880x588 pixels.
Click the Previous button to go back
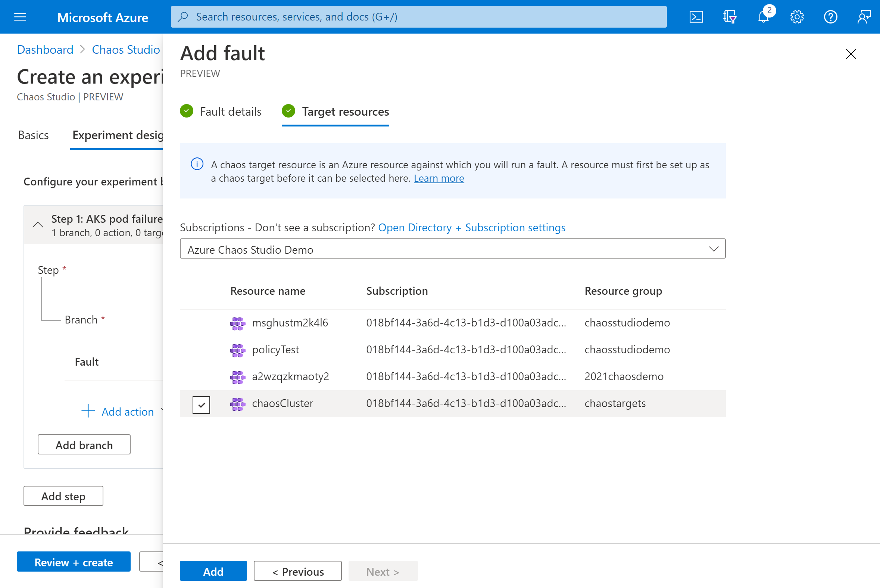297,570
